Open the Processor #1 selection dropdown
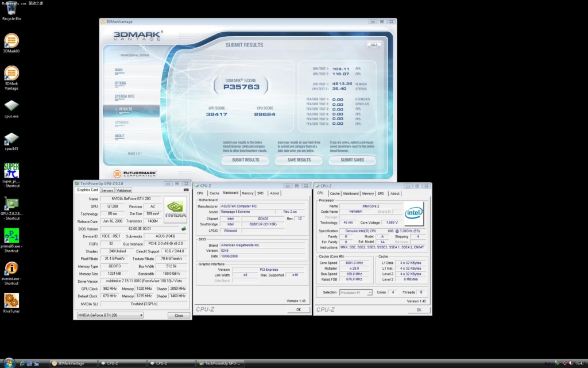Image resolution: width=588 pixels, height=368 pixels. tap(355, 292)
